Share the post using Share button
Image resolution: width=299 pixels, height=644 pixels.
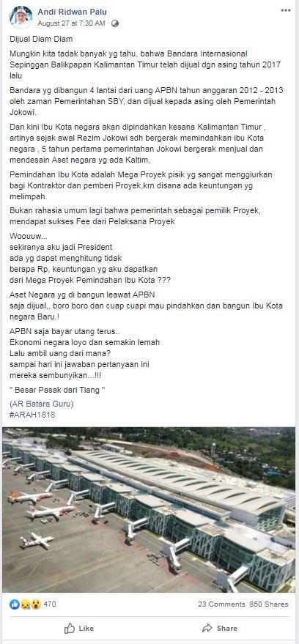pyautogui.click(x=220, y=628)
